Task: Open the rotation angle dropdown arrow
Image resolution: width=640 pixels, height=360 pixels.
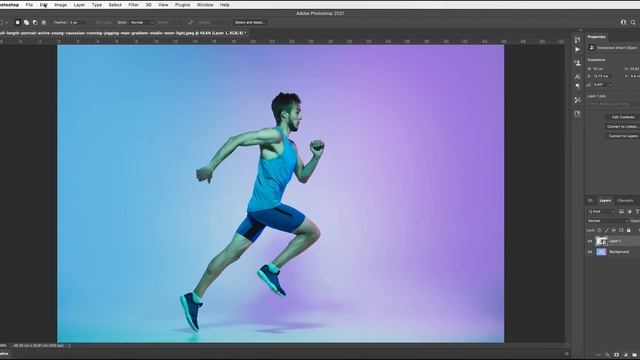Action: tap(611, 84)
